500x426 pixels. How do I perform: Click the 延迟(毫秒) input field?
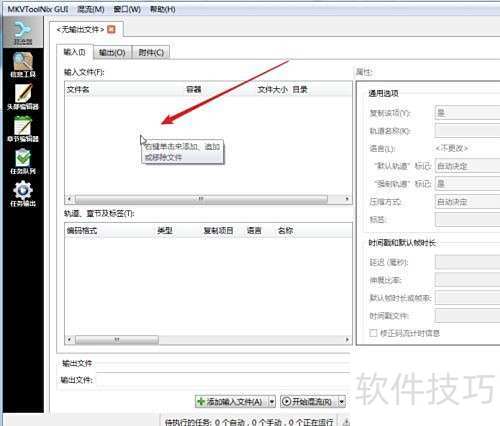pyautogui.click(x=467, y=262)
